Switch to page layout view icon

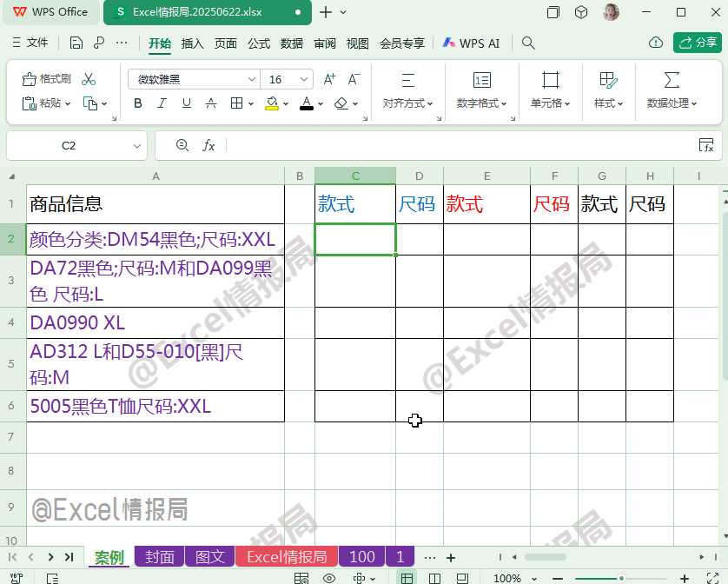[434, 579]
